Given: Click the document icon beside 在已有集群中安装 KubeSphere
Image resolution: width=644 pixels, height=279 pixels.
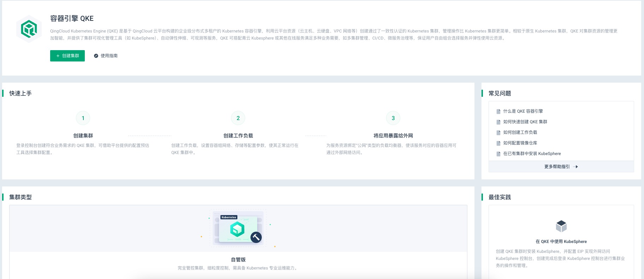Looking at the screenshot, I should click(x=498, y=154).
